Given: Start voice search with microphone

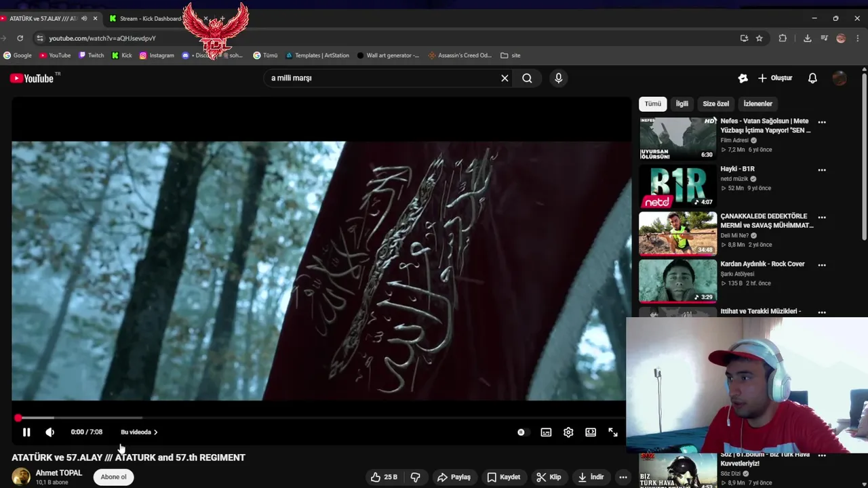Looking at the screenshot, I should [559, 78].
